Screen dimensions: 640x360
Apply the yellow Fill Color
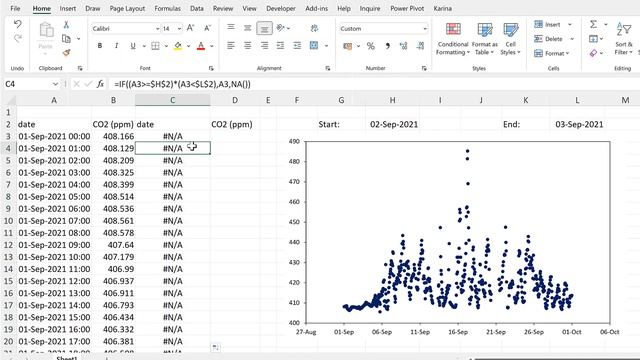[178, 46]
